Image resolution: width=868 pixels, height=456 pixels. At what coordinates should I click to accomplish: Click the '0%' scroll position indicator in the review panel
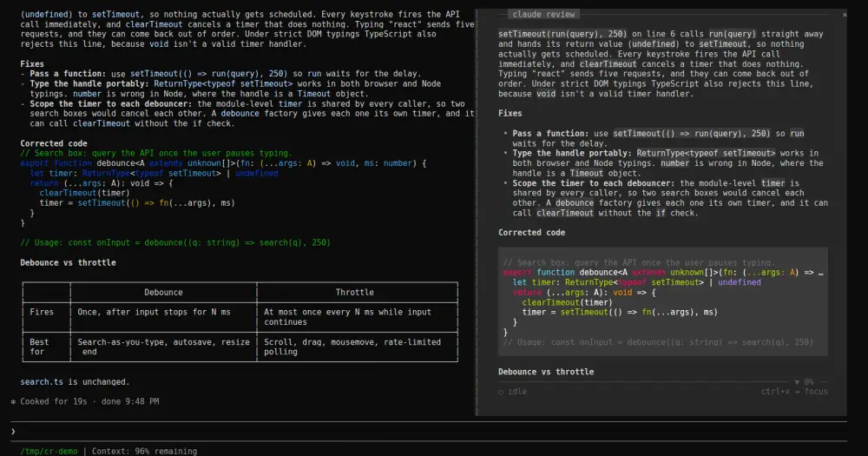pyautogui.click(x=809, y=382)
